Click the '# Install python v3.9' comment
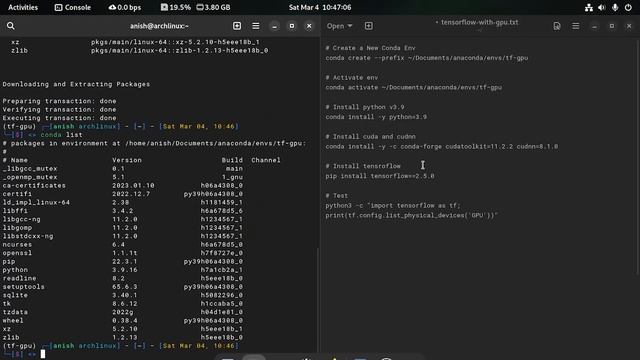 click(x=364, y=107)
